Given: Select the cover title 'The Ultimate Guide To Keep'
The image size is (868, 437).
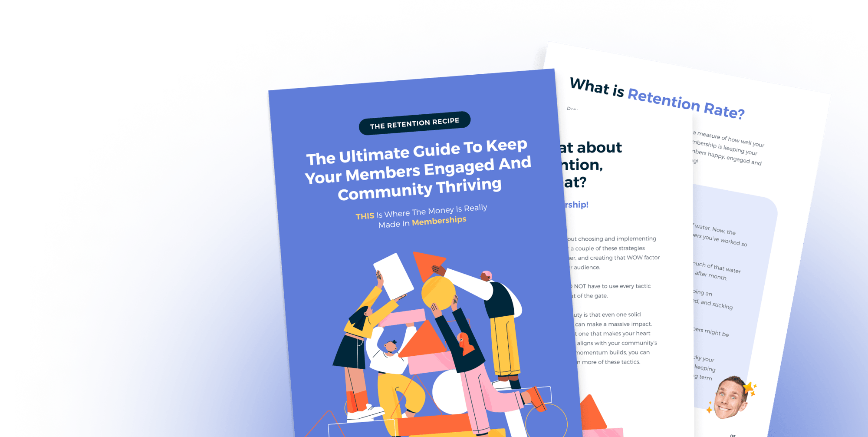Looking at the screenshot, I should [x=417, y=152].
